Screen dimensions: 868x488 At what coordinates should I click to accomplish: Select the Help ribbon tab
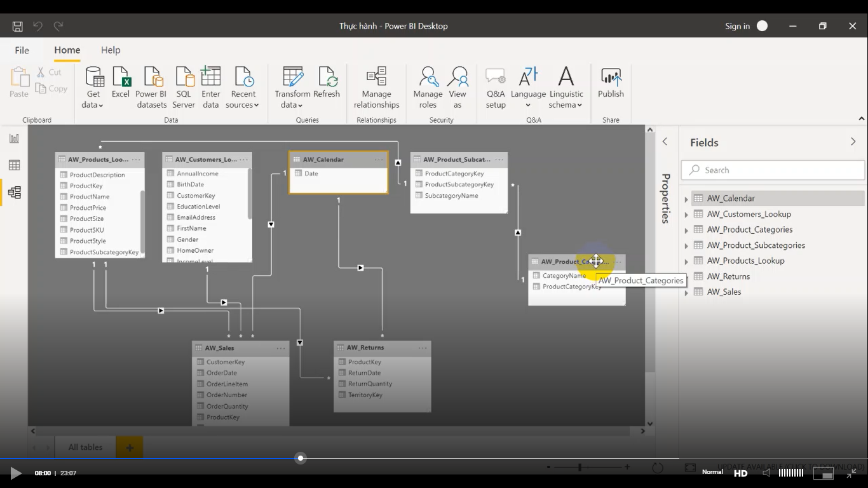tap(111, 50)
